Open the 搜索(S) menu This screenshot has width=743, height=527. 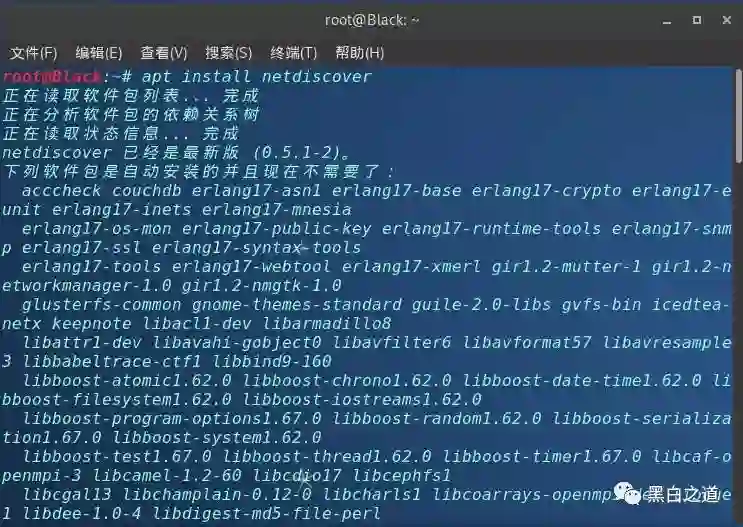click(228, 53)
